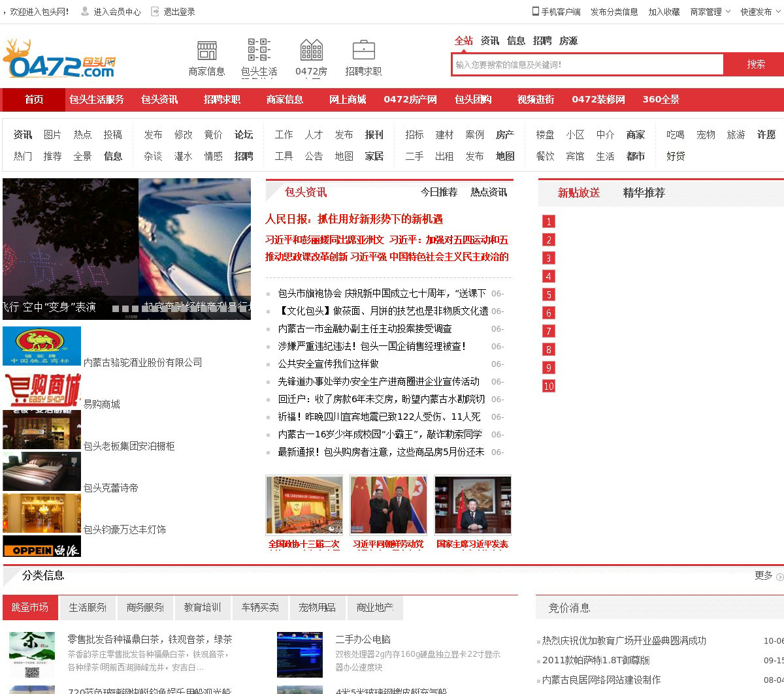Click the 退出登录 logout icon
784x694 pixels.
coord(155,12)
